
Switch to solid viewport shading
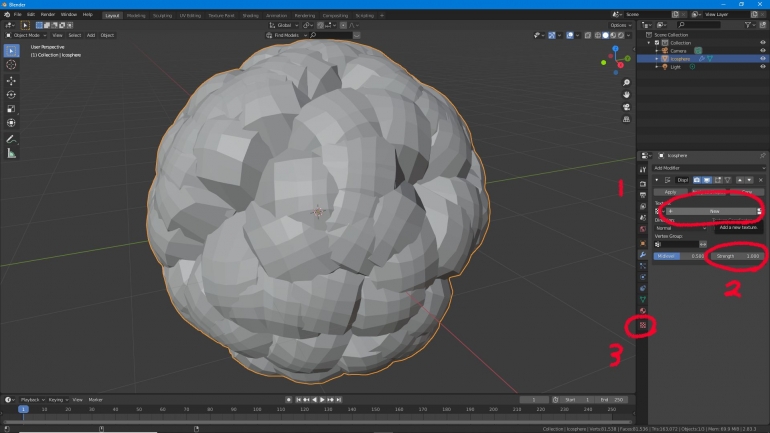605,35
